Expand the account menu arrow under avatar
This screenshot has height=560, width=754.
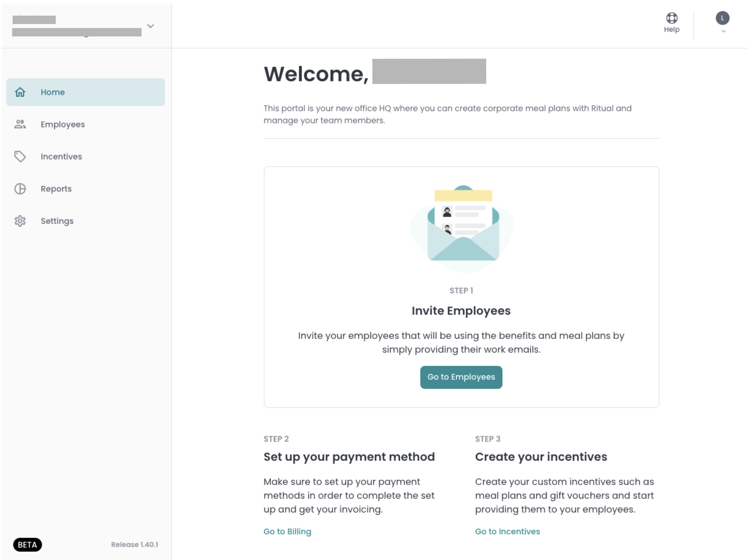click(x=724, y=31)
